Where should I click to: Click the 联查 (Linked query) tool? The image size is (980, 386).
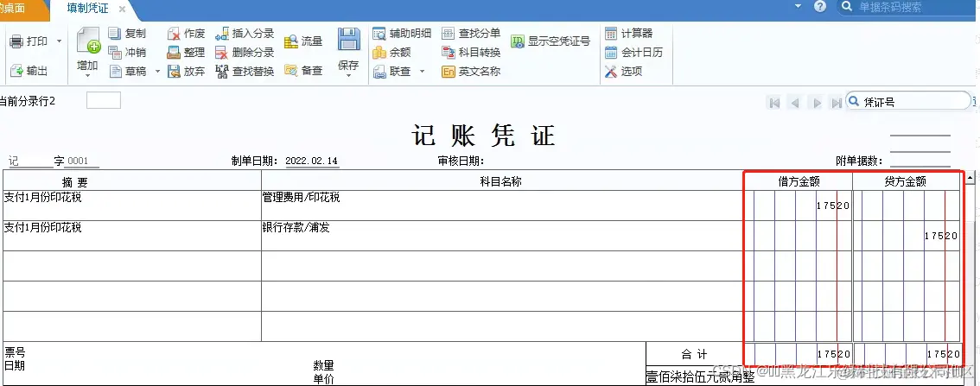click(391, 71)
